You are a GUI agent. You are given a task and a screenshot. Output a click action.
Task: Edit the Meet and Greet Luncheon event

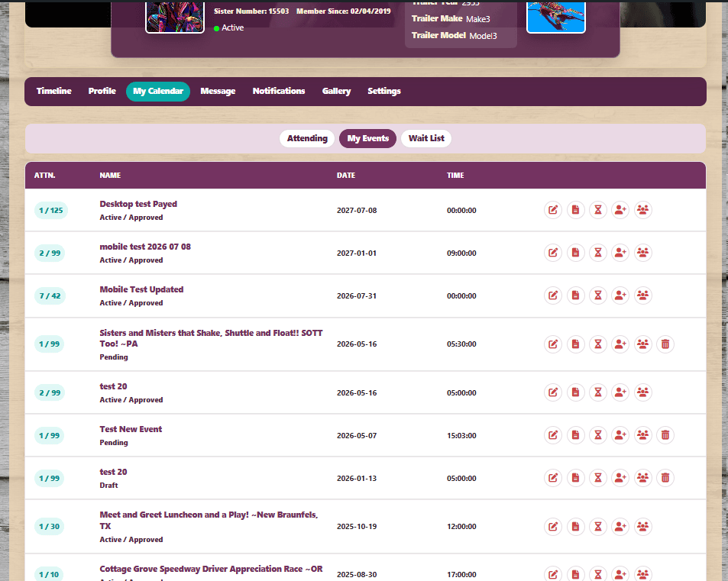(553, 527)
